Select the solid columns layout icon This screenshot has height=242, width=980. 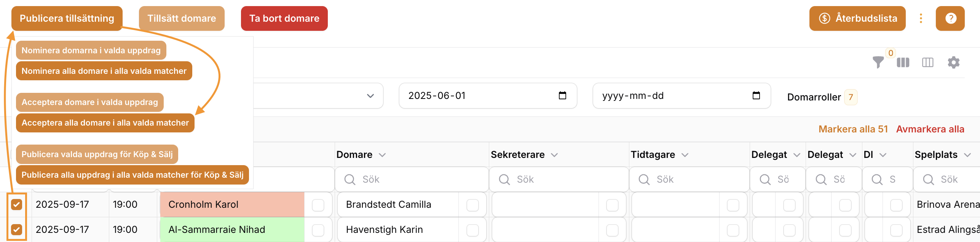pyautogui.click(x=903, y=62)
